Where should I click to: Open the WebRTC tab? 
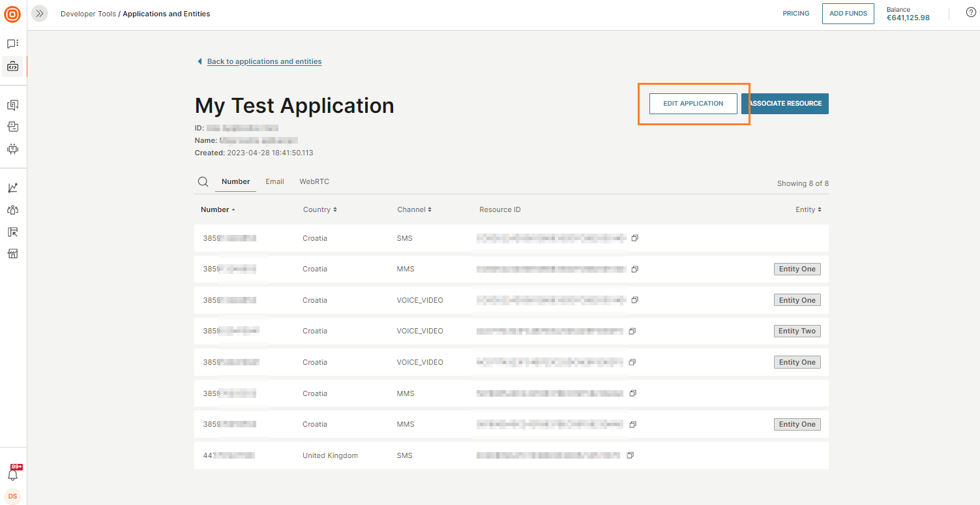point(314,181)
